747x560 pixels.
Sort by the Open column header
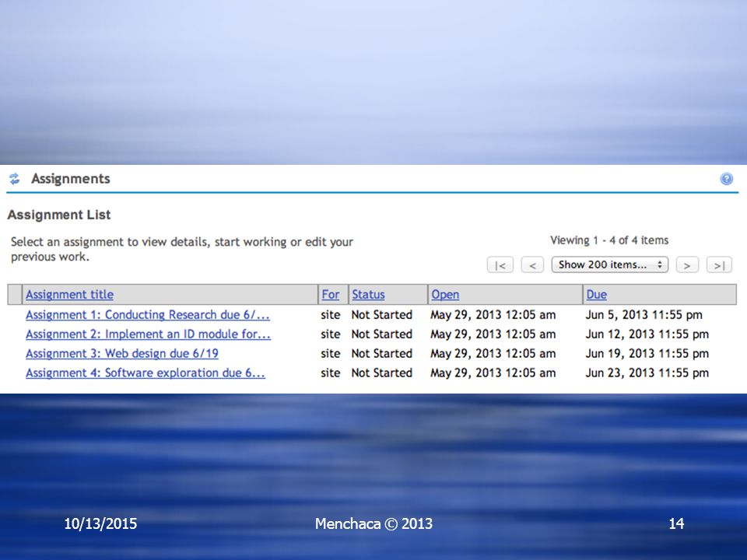point(445,294)
